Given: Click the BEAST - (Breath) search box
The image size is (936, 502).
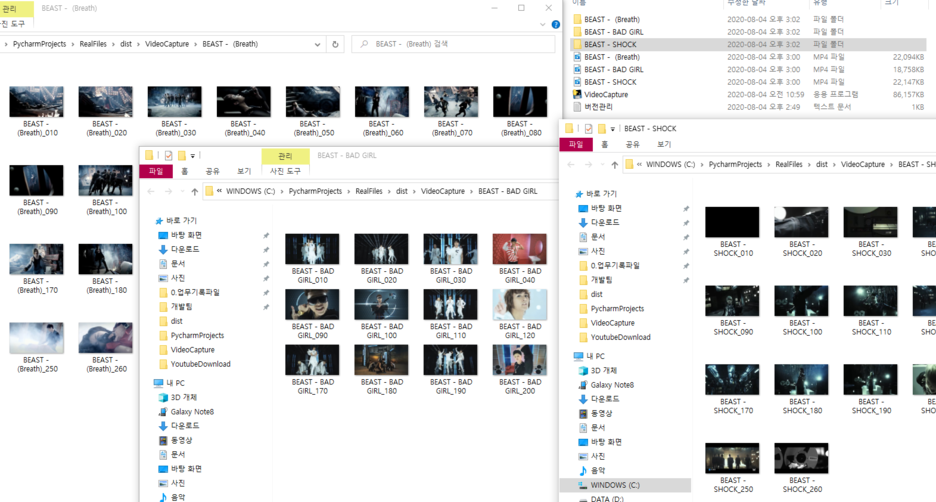Looking at the screenshot, I should pyautogui.click(x=454, y=44).
